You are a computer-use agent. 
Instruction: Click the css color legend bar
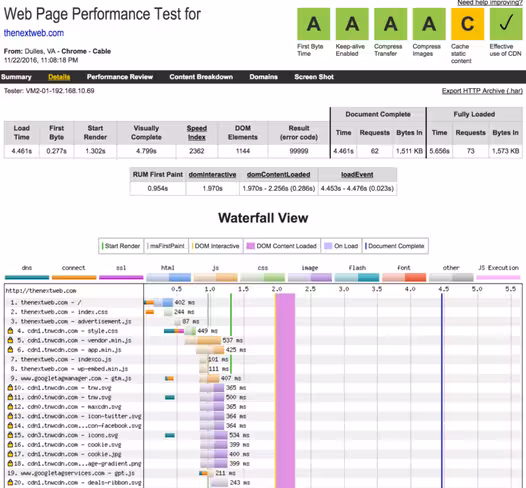pos(263,277)
